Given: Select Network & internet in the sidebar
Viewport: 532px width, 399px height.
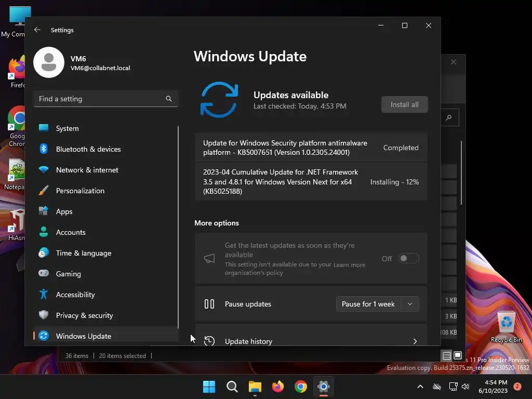Looking at the screenshot, I should [106, 170].
